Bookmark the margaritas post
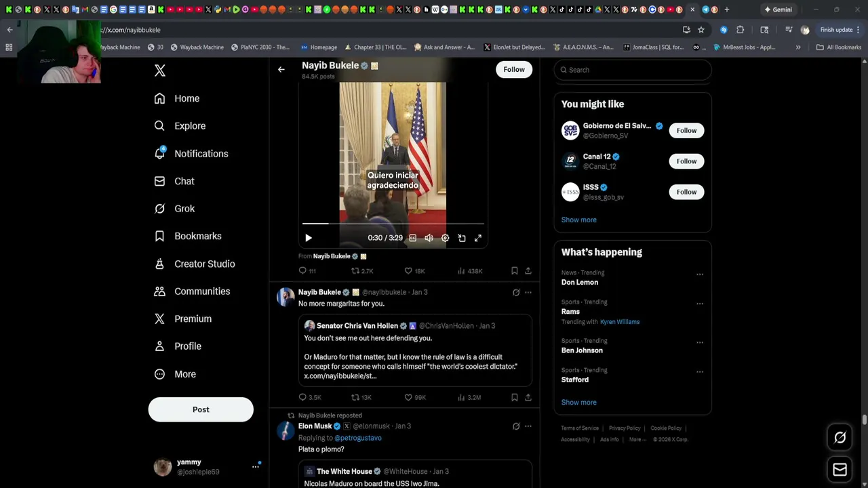868x488 pixels. coord(515,397)
